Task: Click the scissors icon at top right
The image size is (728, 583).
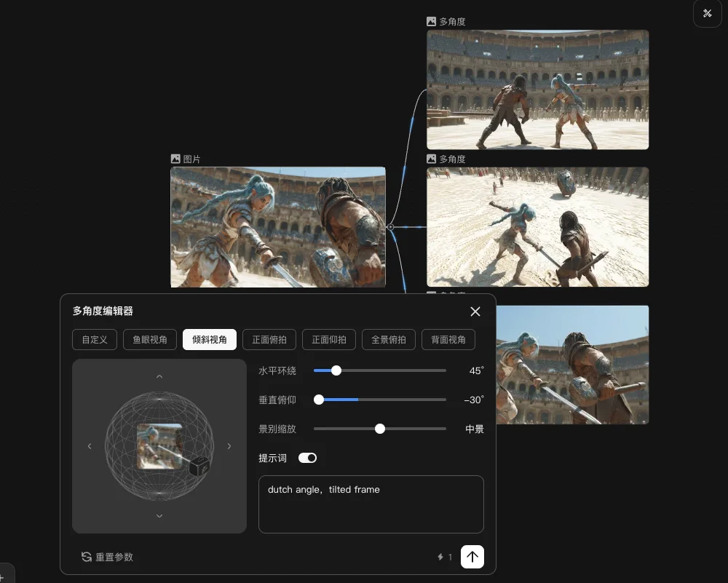Action: [707, 13]
